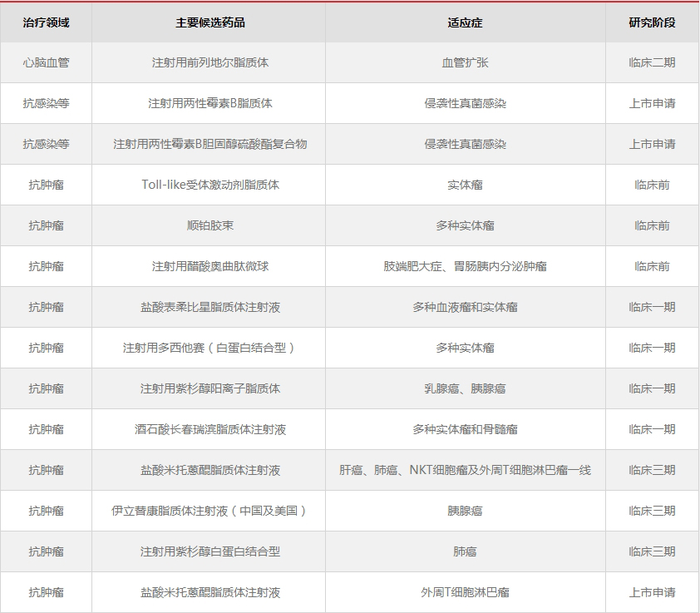Click the 治疗领域 column header
Image resolution: width=700 pixels, height=613 pixels.
(46, 22)
